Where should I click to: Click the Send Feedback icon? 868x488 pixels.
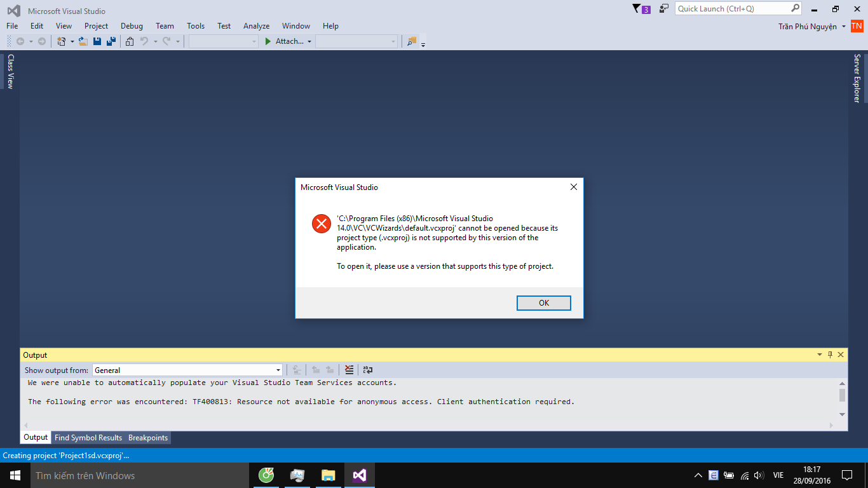pyautogui.click(x=664, y=9)
